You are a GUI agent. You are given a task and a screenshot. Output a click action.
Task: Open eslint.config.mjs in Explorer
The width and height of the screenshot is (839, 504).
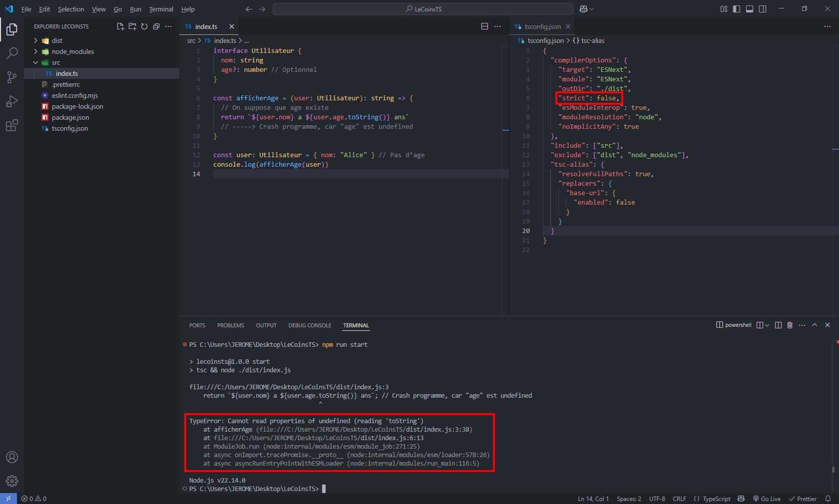click(74, 95)
